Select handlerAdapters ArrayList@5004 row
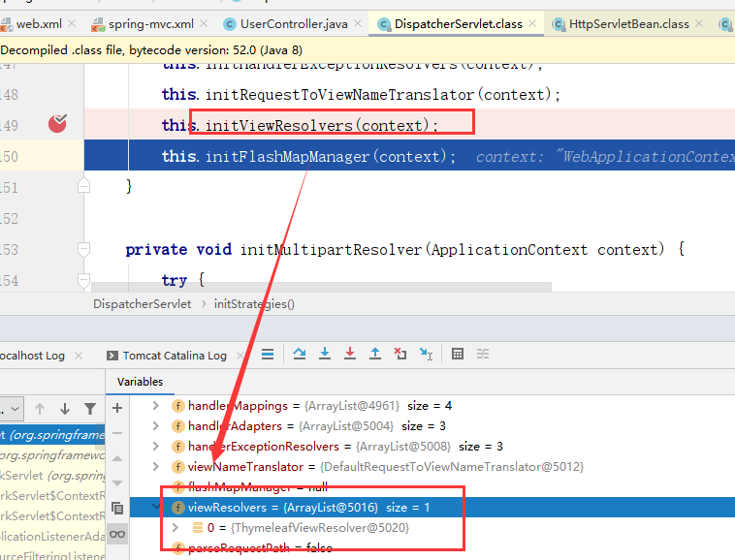The image size is (735, 560). coord(432,425)
